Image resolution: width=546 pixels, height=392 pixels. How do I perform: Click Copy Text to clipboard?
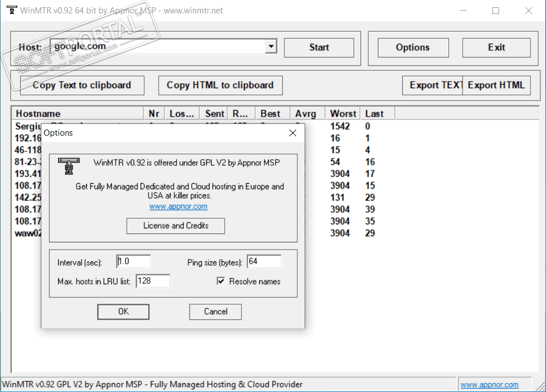[82, 85]
